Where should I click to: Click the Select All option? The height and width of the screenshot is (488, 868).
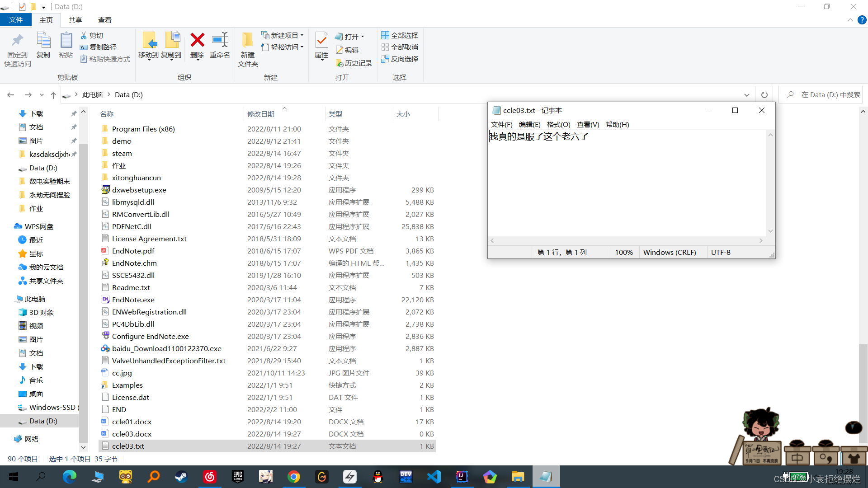click(400, 35)
